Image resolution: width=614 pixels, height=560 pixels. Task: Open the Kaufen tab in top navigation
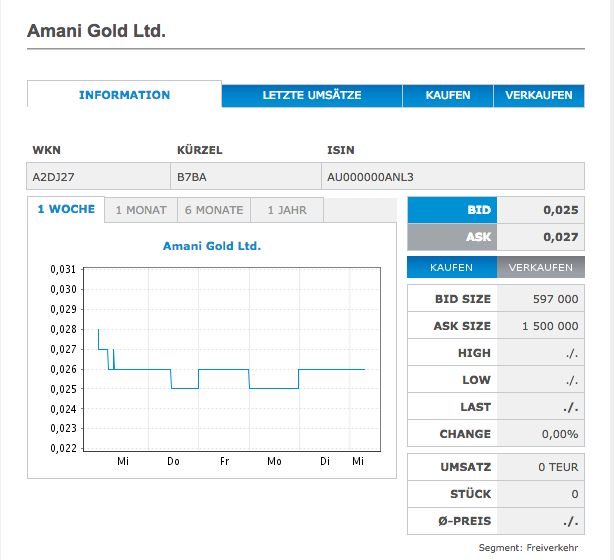447,96
